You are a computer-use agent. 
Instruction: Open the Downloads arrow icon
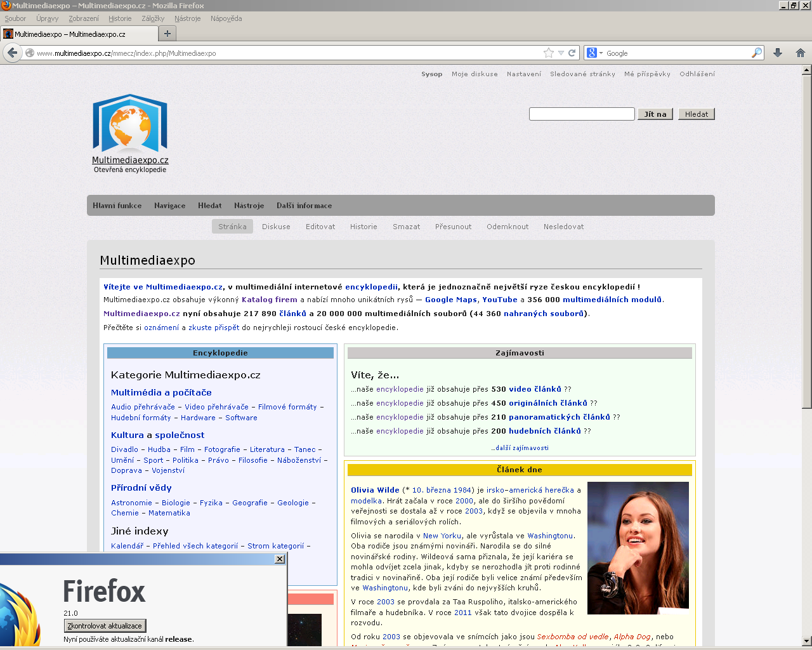coord(778,53)
